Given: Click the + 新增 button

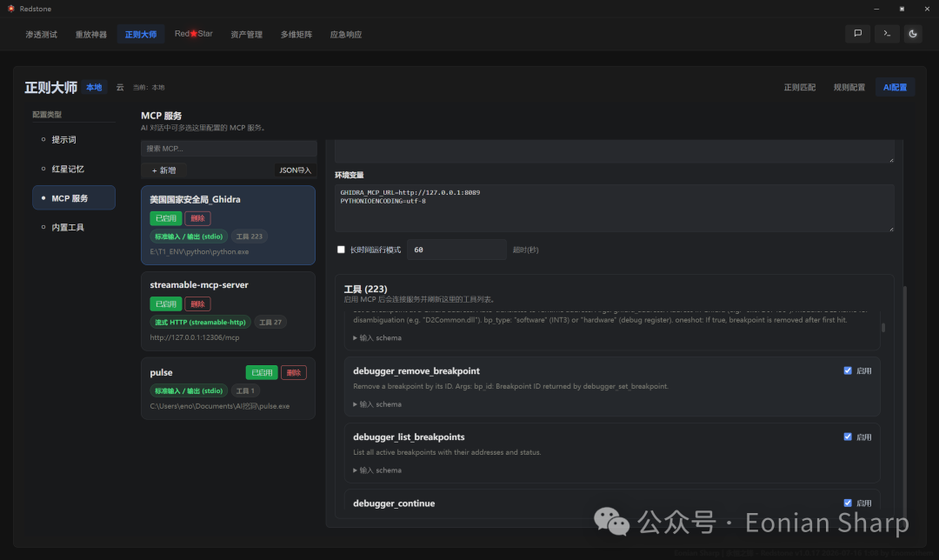Looking at the screenshot, I should point(164,170).
